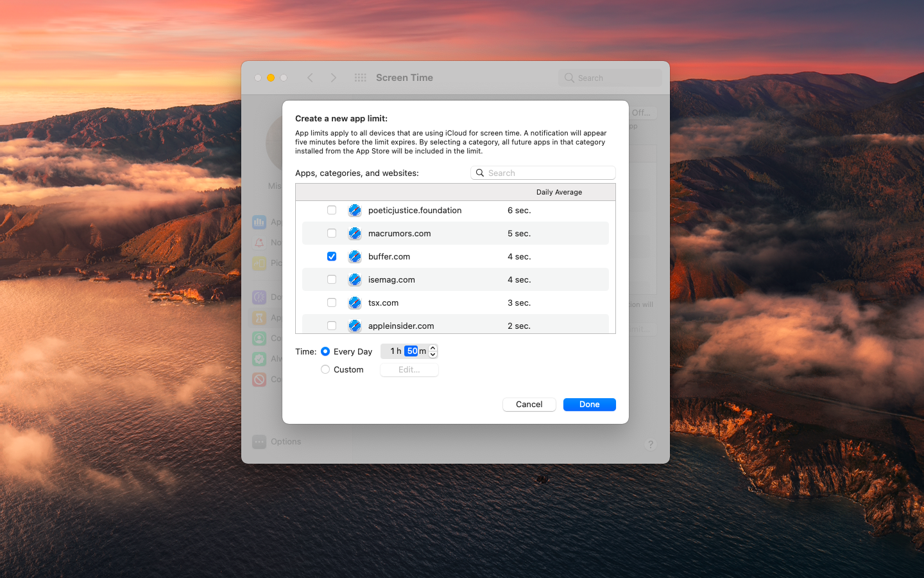Click the Content & Privacy sidebar icon
Screen dimensions: 924x578
pyautogui.click(x=259, y=380)
